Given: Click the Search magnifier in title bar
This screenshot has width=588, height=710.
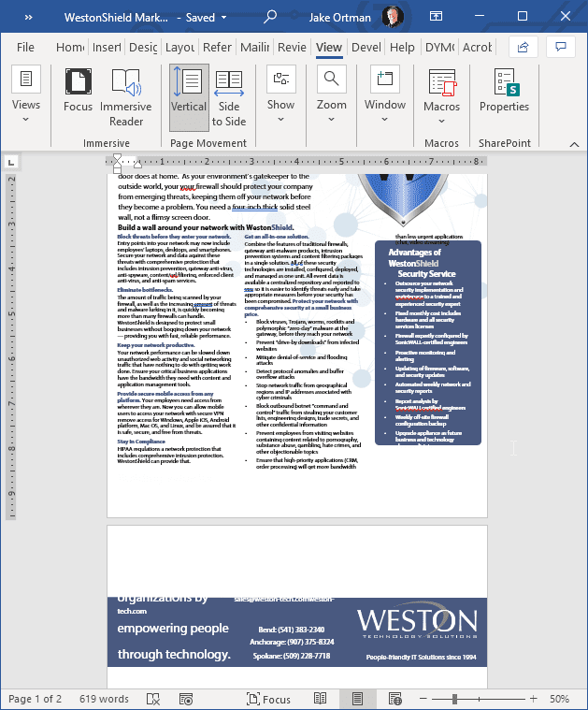Looking at the screenshot, I should 270,17.
